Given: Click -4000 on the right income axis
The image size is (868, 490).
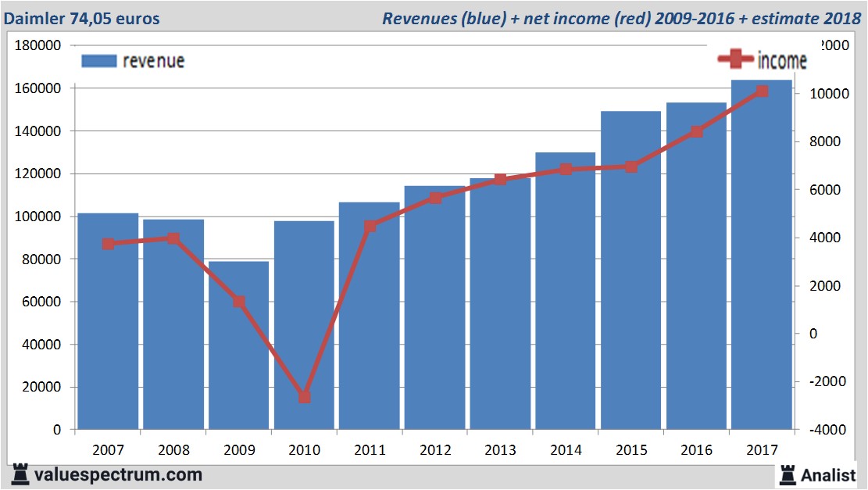Looking at the screenshot, I should click(827, 430).
